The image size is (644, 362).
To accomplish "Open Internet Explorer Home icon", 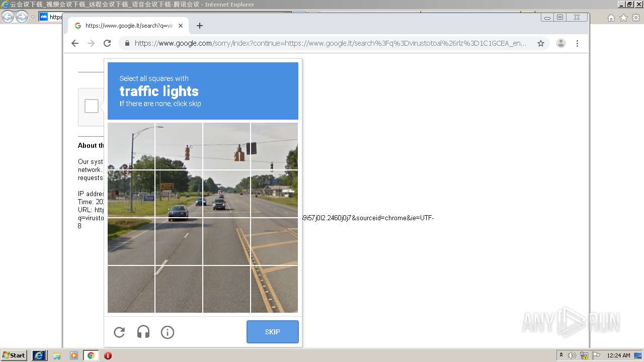I will pyautogui.click(x=611, y=18).
